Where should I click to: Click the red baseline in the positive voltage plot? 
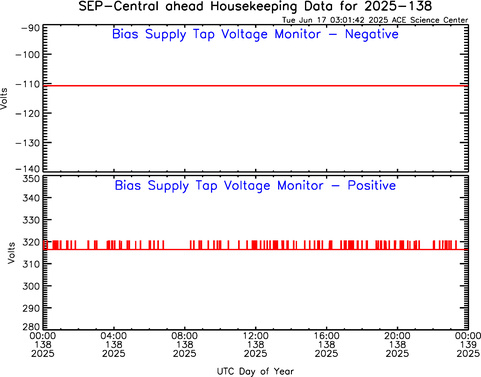[x=256, y=249]
